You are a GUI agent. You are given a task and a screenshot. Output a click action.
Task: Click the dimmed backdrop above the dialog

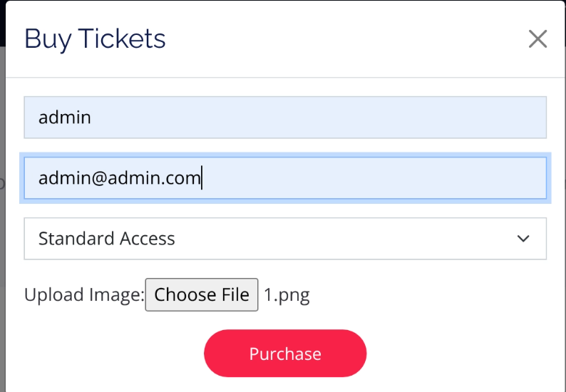(2, 21)
